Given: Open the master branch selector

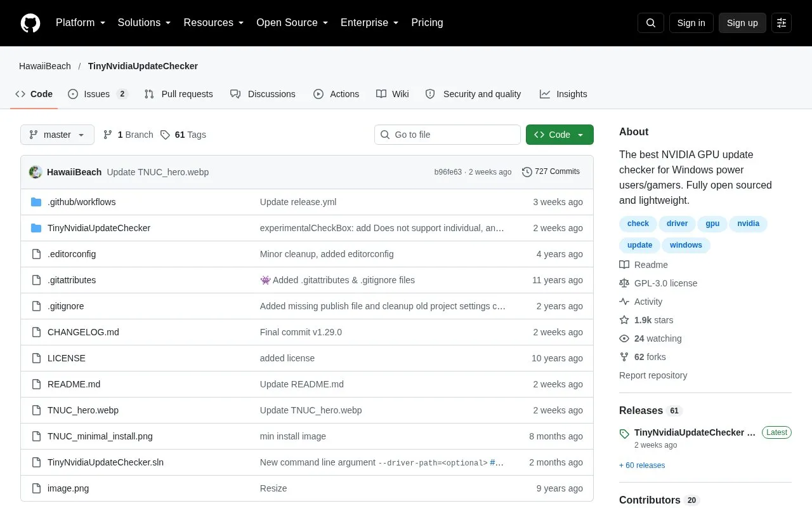Looking at the screenshot, I should coord(57,135).
